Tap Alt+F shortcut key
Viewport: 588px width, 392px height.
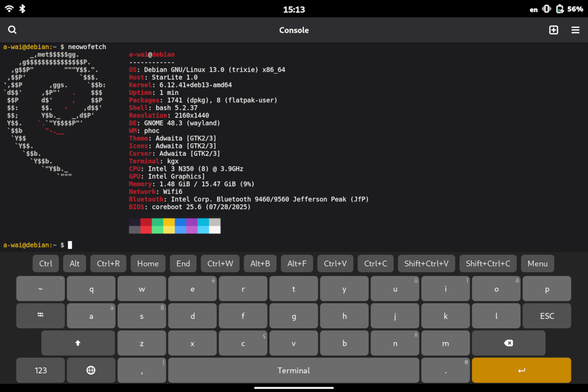pyautogui.click(x=297, y=263)
